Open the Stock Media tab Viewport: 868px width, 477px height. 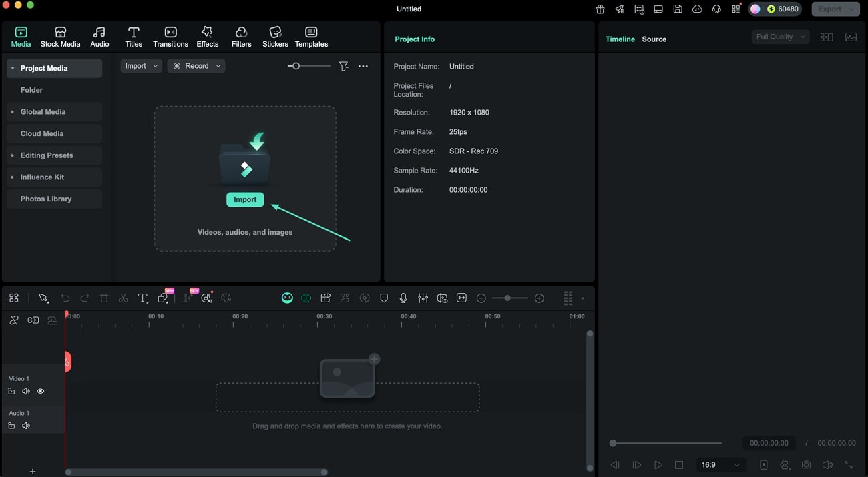[60, 37]
